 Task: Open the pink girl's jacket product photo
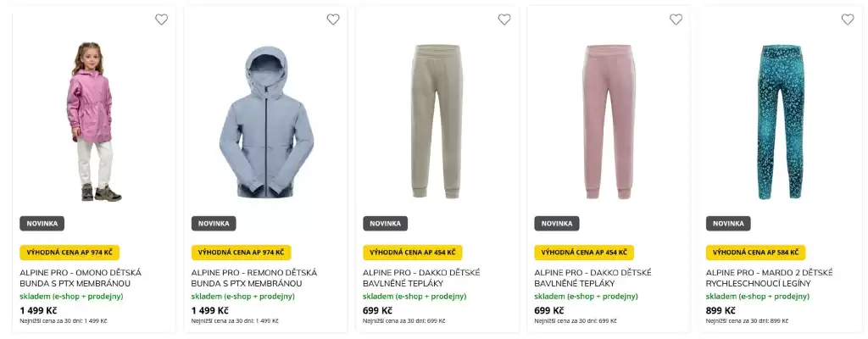point(93,121)
